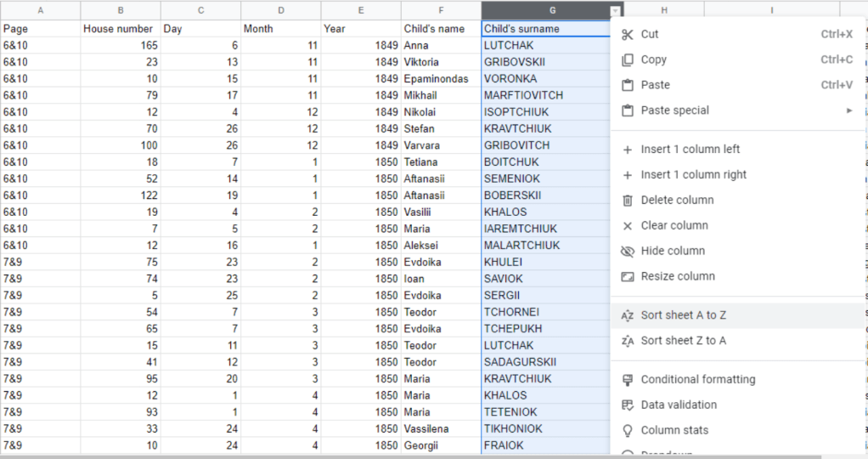
Task: Choose Insert 1 column right
Action: 693,175
